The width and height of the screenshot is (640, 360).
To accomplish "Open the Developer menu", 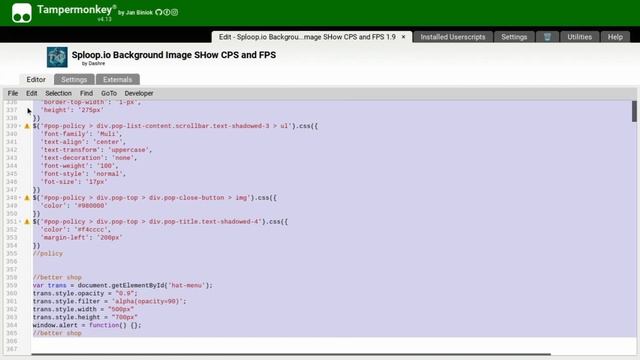I will click(x=139, y=93).
